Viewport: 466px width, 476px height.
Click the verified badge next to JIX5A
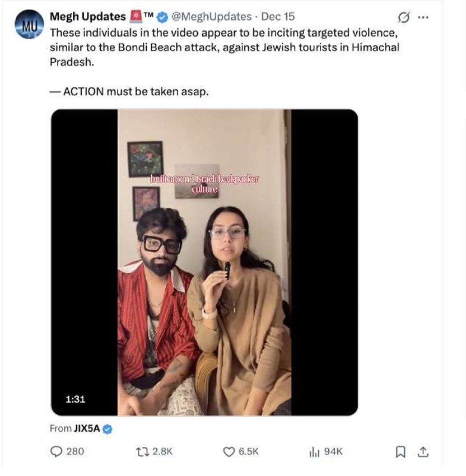[x=108, y=429]
